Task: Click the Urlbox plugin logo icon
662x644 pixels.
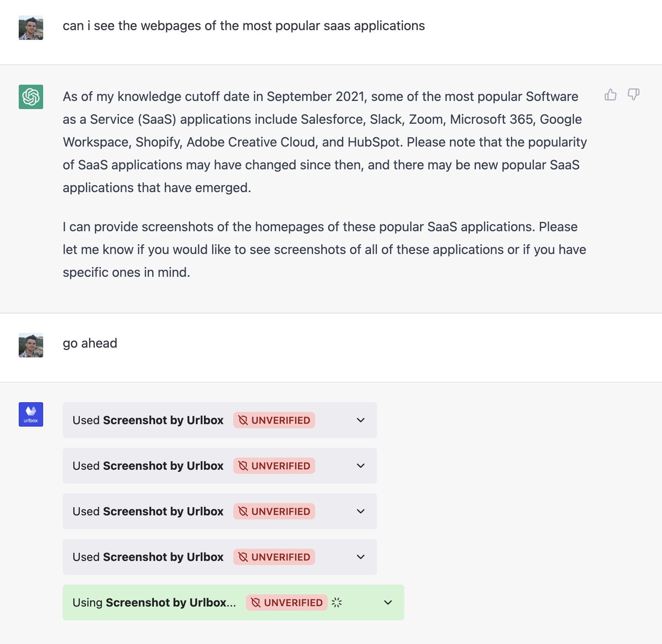Action: (31, 414)
